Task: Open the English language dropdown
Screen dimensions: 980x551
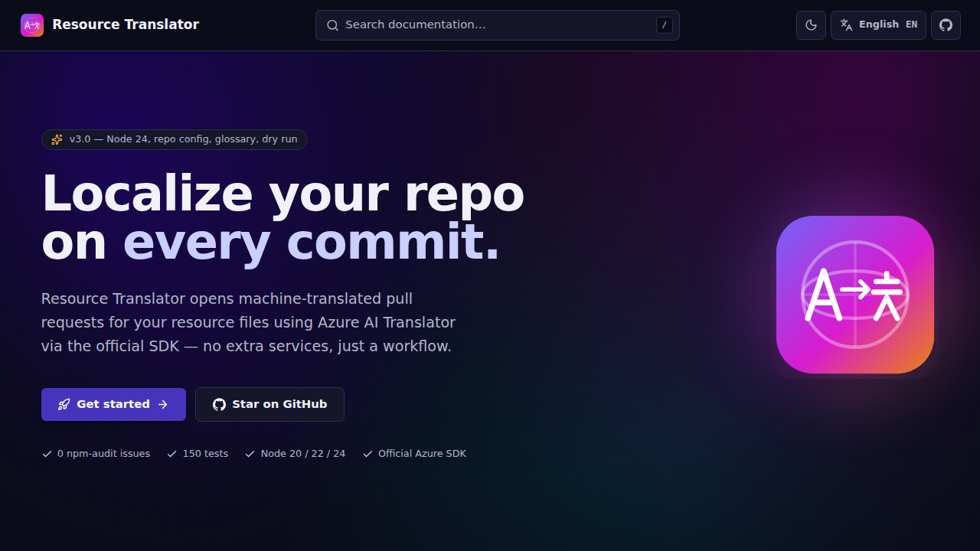Action: tap(878, 25)
